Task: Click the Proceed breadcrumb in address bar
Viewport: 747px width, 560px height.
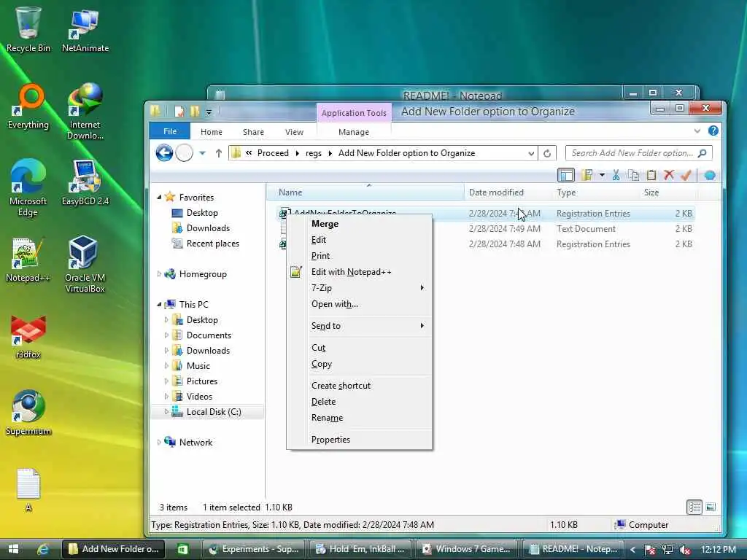Action: pos(273,153)
